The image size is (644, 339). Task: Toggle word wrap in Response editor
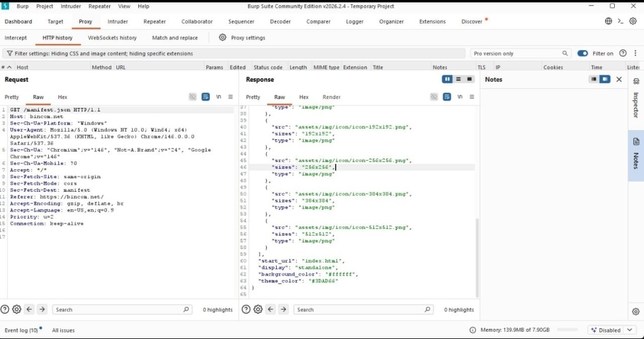[x=447, y=97]
